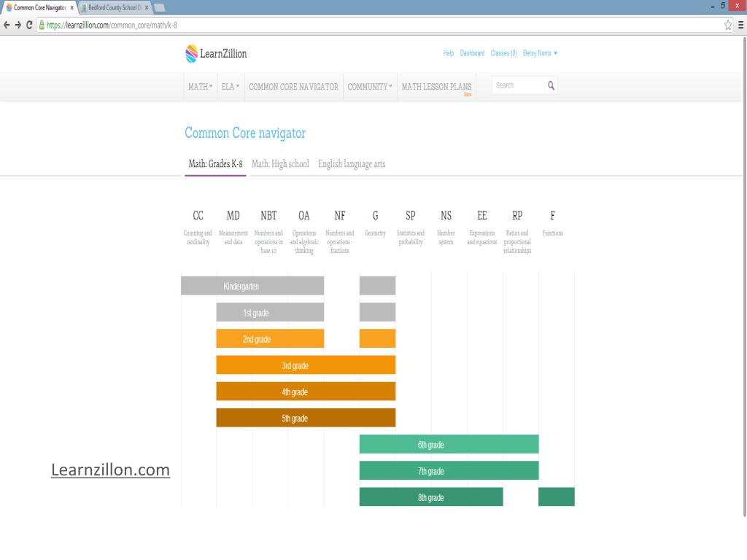Go to COMMON CORE NAVIGATOR menu item
This screenshot has height=560, width=747.
[293, 87]
